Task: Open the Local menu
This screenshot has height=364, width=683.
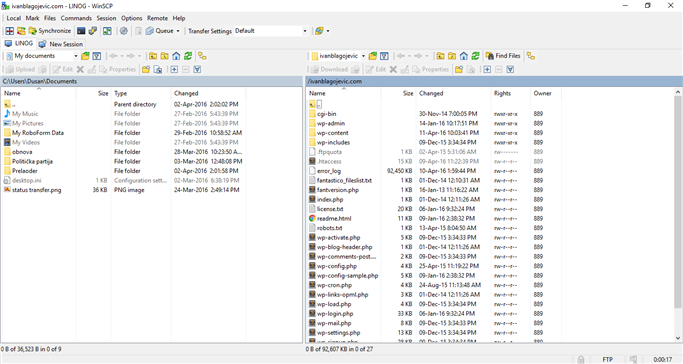Action: point(14,18)
